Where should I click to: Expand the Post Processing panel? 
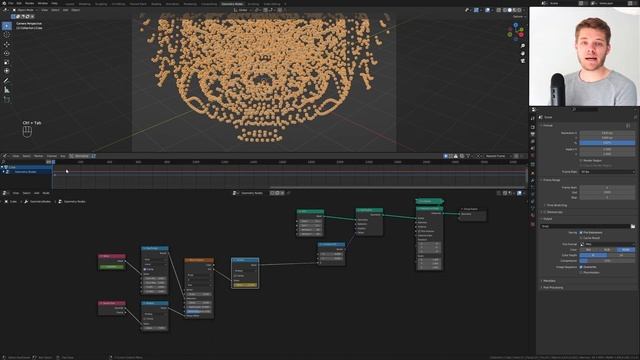[x=552, y=287]
